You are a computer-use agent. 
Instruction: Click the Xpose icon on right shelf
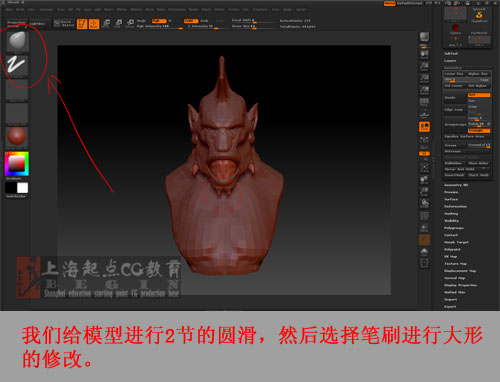tap(424, 264)
